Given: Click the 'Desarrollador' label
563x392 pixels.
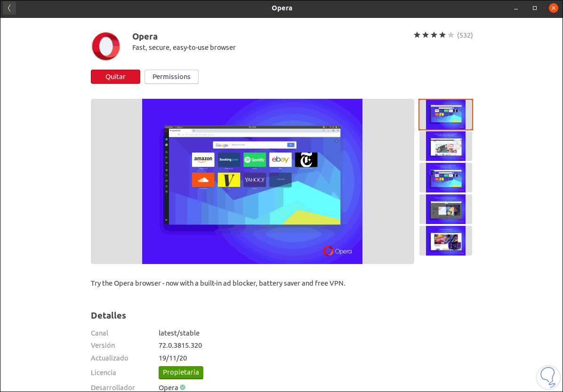Looking at the screenshot, I should tap(113, 388).
